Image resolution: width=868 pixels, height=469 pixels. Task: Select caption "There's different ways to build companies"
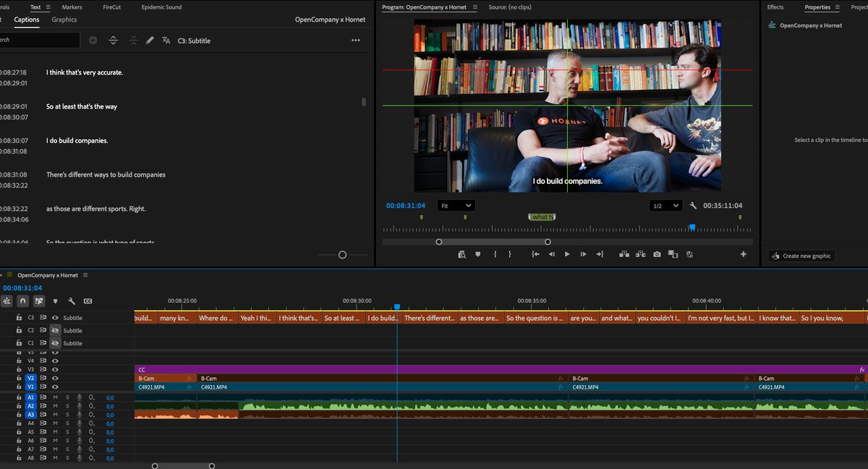click(x=106, y=174)
